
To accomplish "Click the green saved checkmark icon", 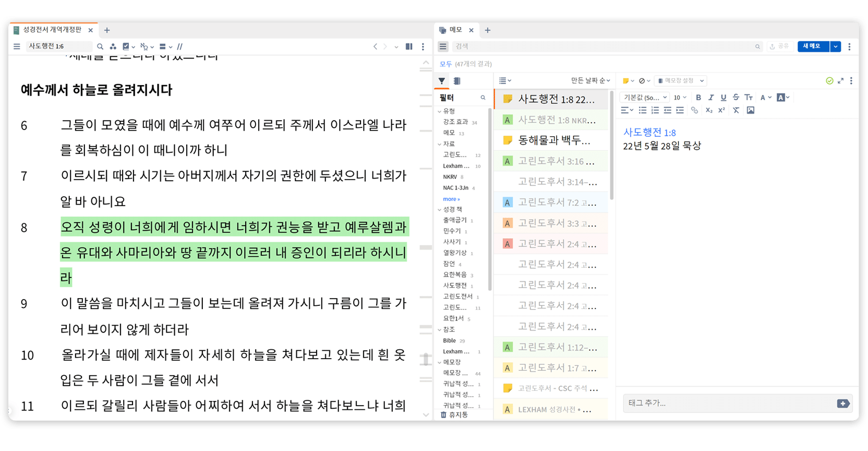I will click(x=829, y=81).
